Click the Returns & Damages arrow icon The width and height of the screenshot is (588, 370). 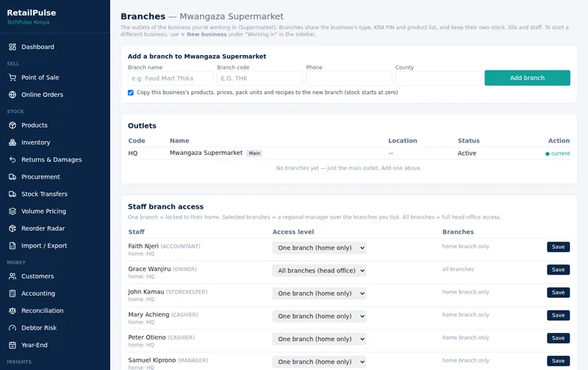pos(12,160)
